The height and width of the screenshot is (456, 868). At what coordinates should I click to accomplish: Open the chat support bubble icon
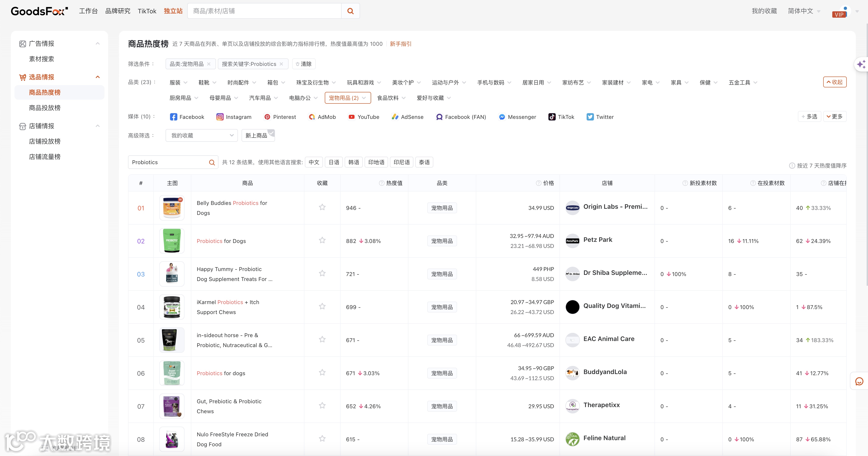tap(859, 381)
